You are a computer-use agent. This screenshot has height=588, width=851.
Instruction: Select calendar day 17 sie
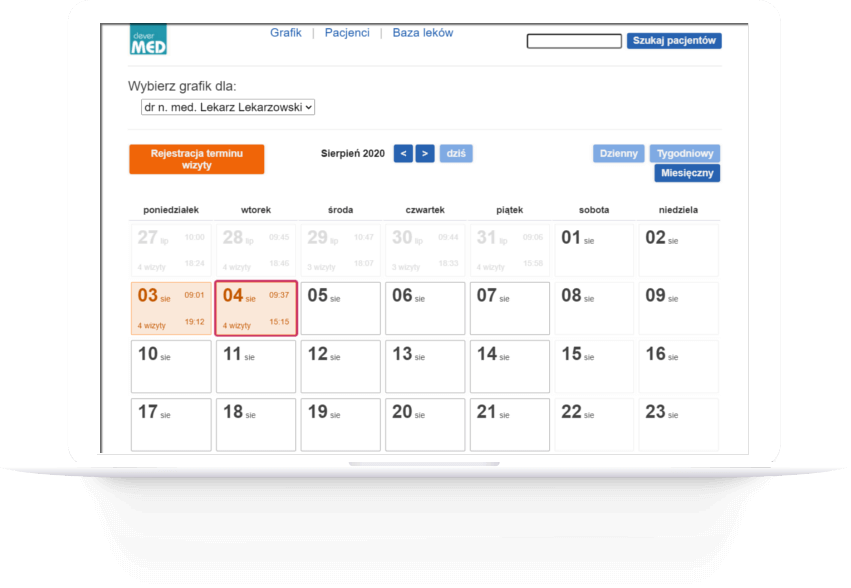point(171,425)
